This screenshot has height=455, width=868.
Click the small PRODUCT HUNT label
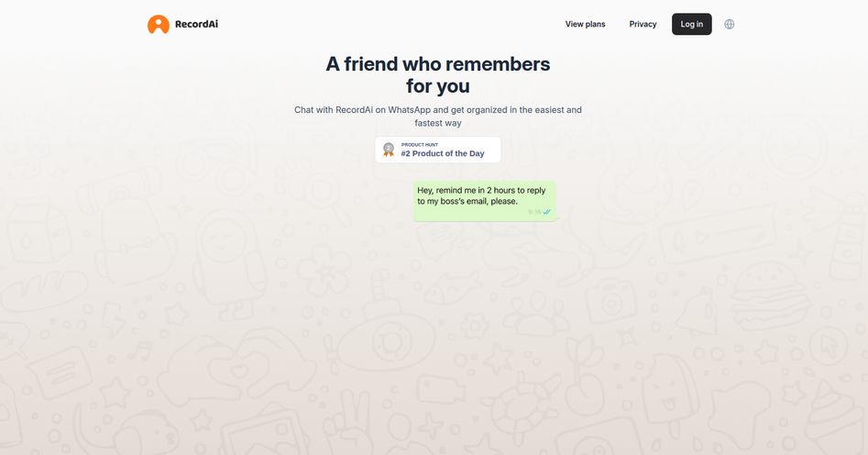click(x=420, y=145)
